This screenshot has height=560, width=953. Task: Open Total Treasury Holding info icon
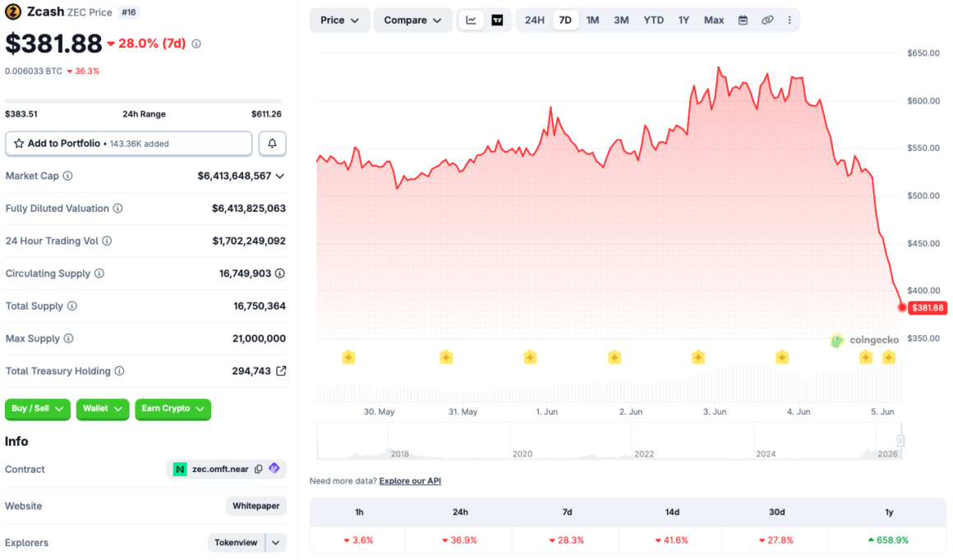(120, 371)
